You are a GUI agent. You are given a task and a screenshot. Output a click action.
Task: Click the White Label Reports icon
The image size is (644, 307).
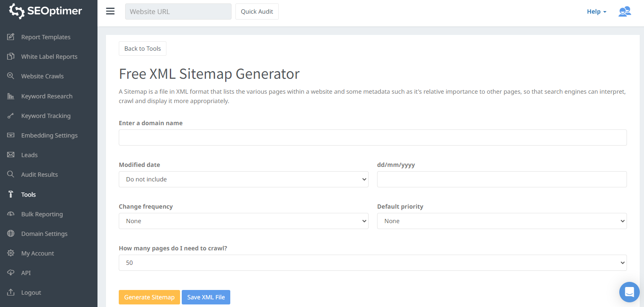11,56
